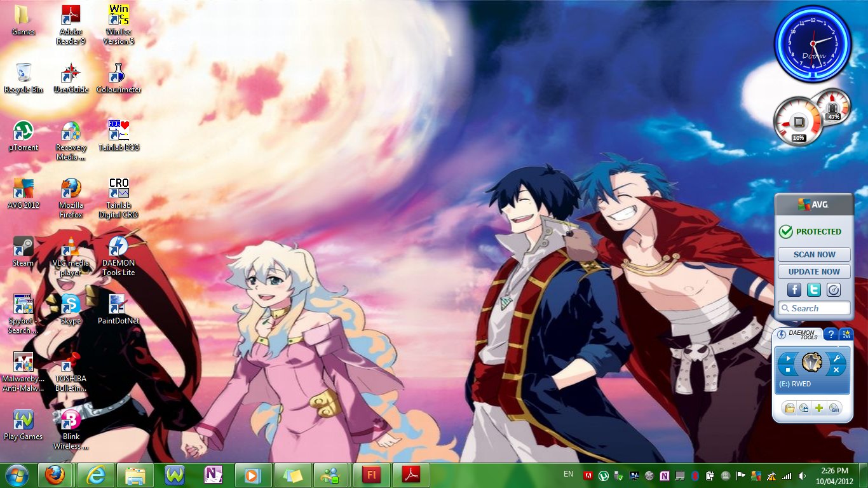Click DAEMON gadget green plus add icon
Image resolution: width=868 pixels, height=488 pixels.
tap(819, 408)
